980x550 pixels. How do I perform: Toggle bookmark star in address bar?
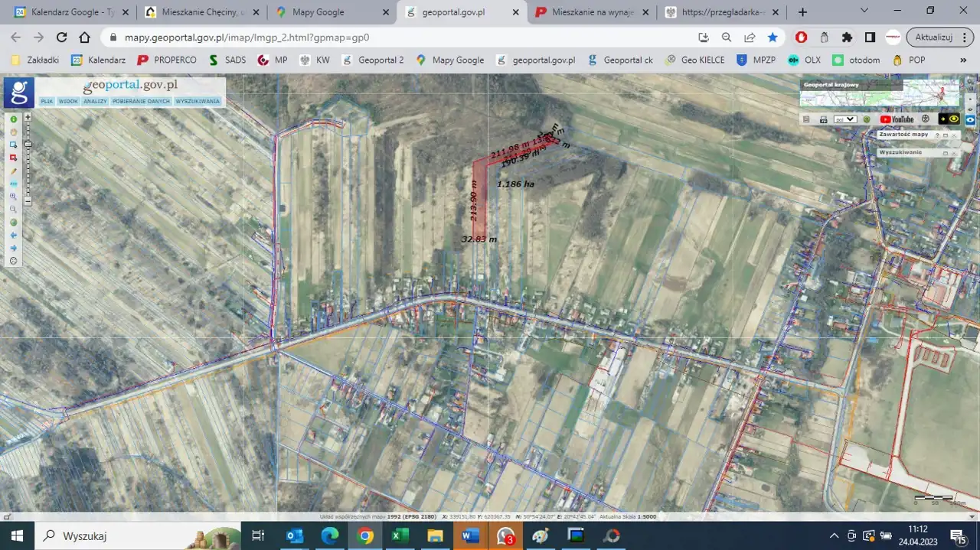773,37
